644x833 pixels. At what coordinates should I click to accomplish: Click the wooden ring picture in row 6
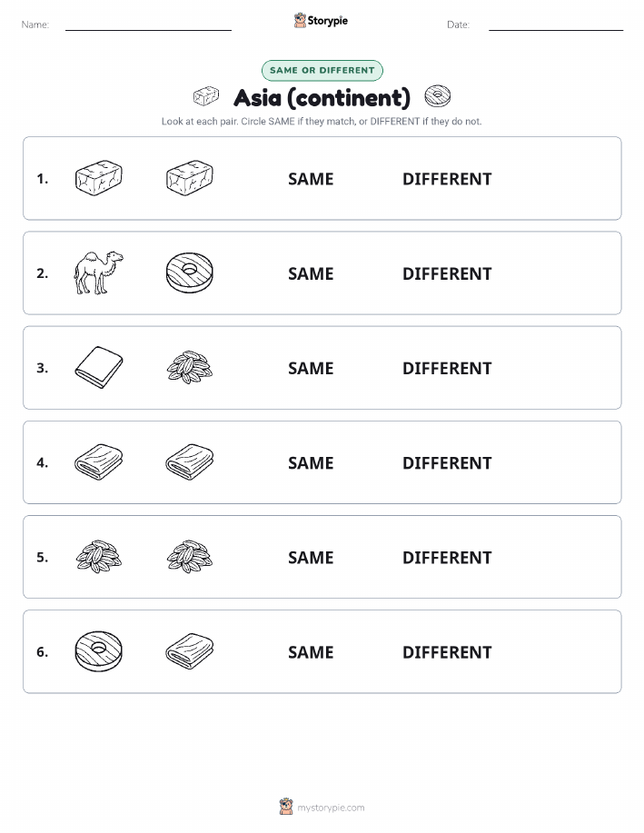[98, 651]
